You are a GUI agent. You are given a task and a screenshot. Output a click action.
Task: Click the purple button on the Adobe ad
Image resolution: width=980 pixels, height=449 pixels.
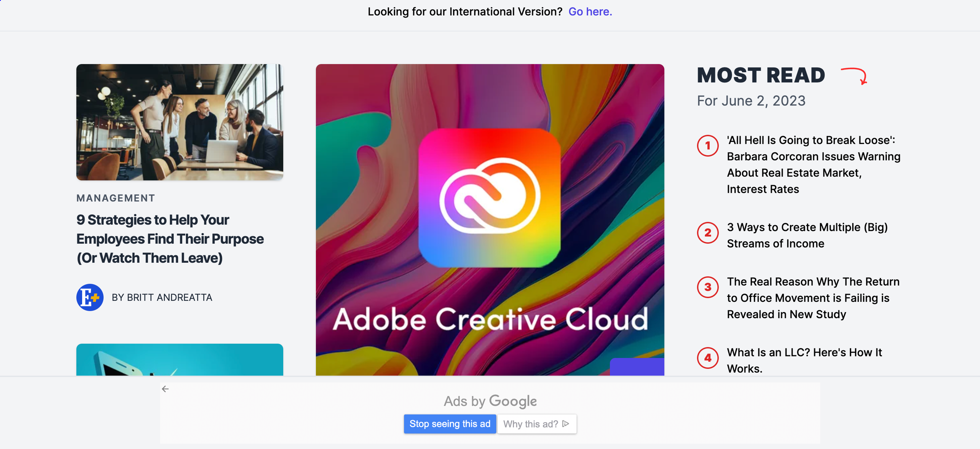click(x=637, y=367)
